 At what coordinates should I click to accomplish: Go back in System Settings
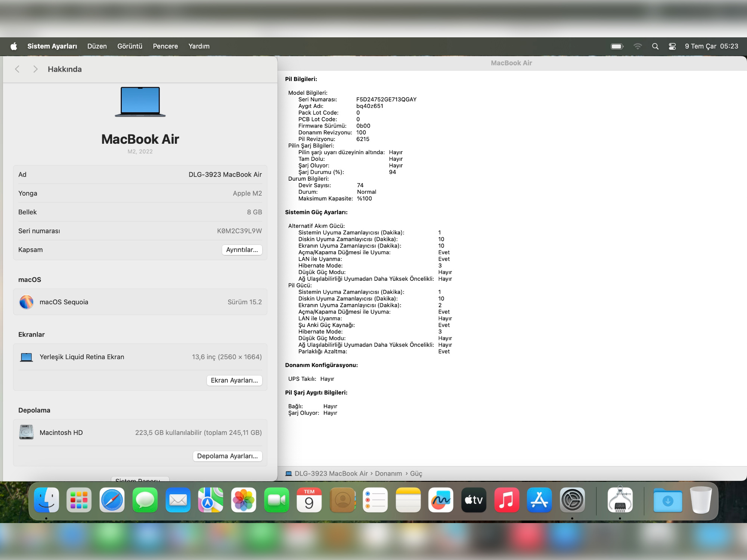point(17,69)
